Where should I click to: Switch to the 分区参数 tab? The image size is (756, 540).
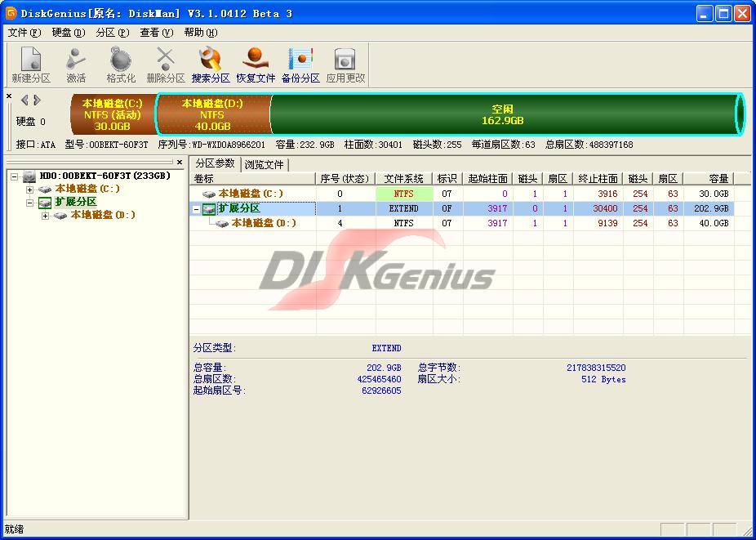pyautogui.click(x=215, y=163)
